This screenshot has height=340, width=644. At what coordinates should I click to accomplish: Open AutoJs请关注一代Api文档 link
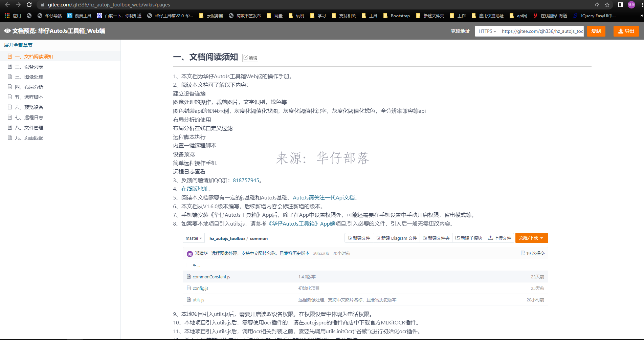coord(324,198)
